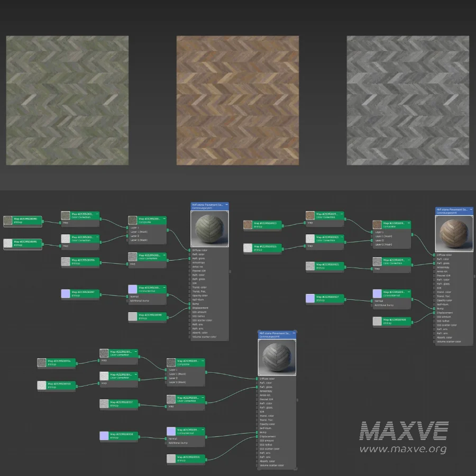The height and width of the screenshot is (476, 476).
Task: Select Bitmap node Map #2139508923
Action: (262, 225)
